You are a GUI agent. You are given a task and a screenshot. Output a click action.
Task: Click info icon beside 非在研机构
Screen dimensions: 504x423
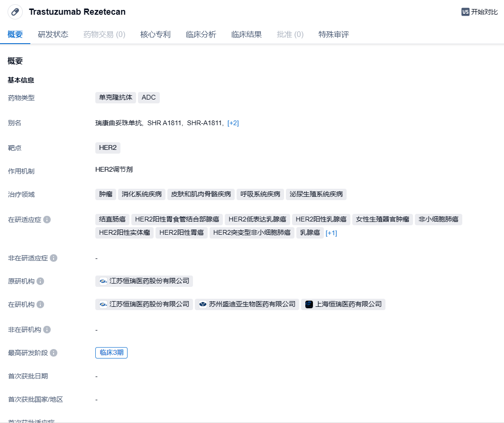point(47,330)
